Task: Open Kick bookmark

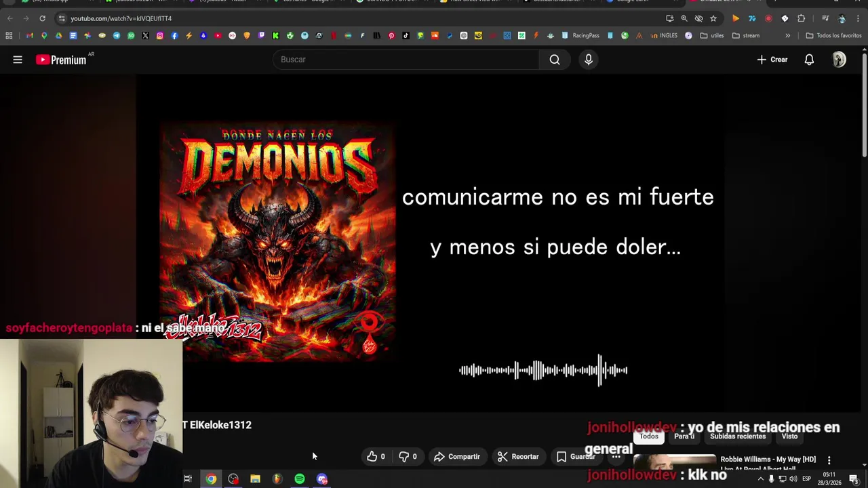Action: point(275,35)
